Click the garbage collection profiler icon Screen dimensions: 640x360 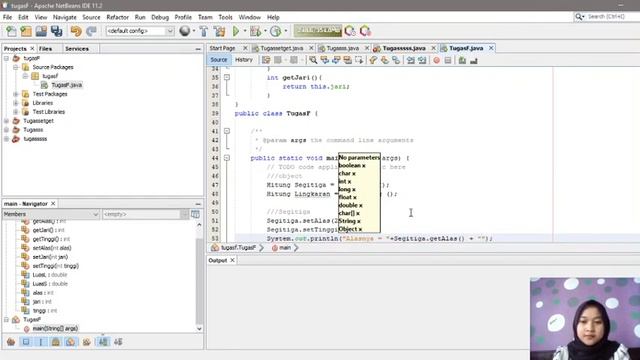(350, 31)
